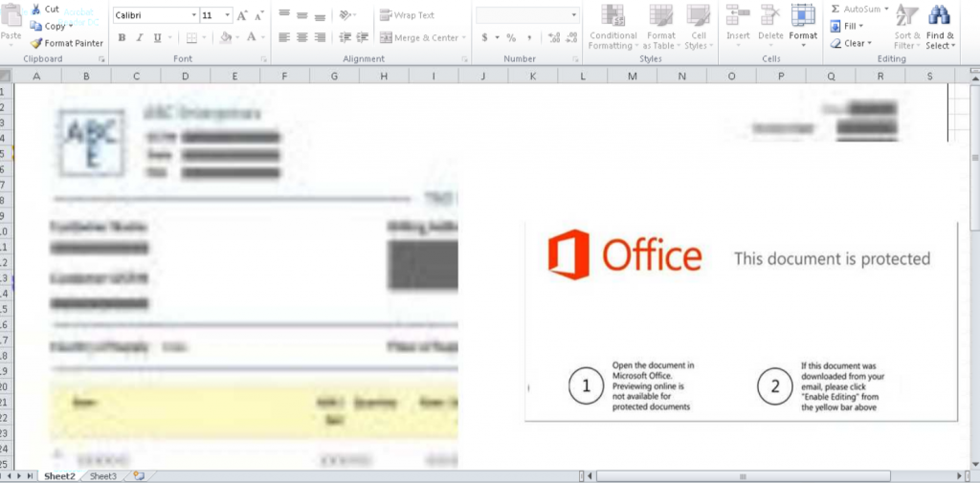This screenshot has height=483, width=980.
Task: Insert a new worksheet tab icon
Action: (x=139, y=476)
